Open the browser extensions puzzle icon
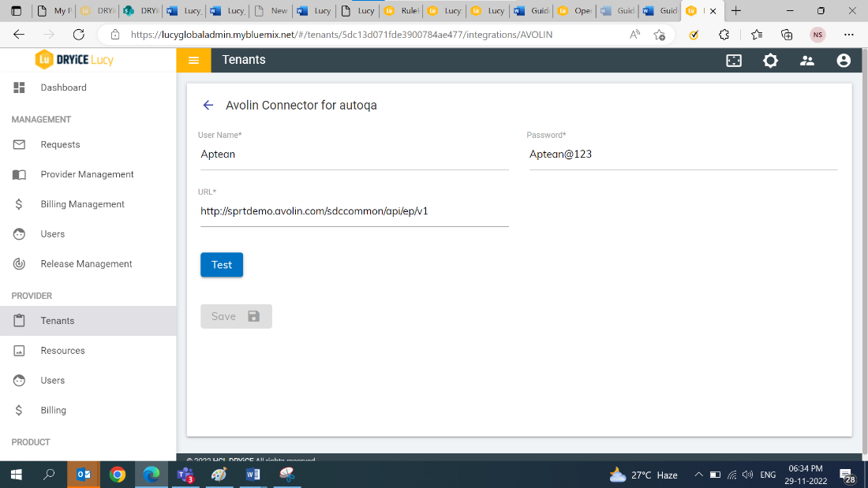This screenshot has width=868, height=488. (x=724, y=35)
